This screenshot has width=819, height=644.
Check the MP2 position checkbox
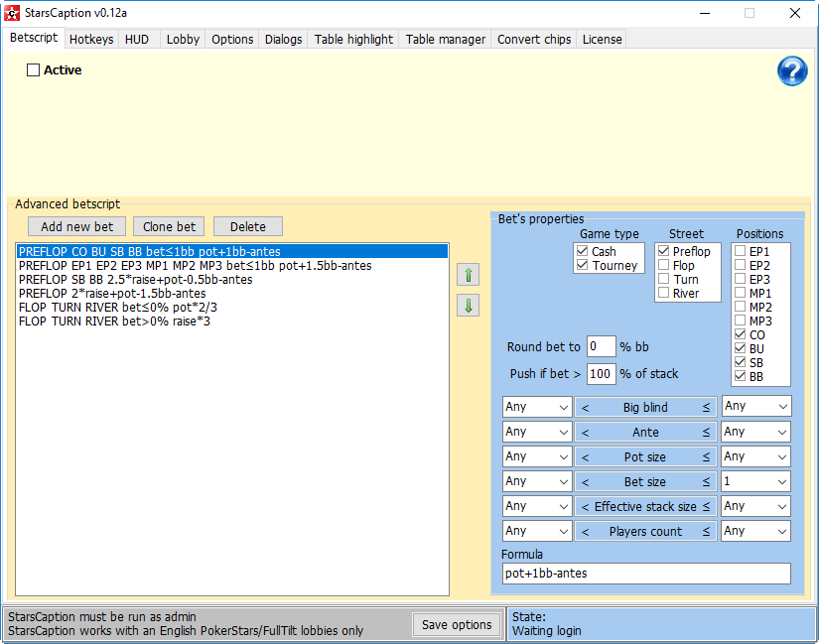(x=741, y=307)
